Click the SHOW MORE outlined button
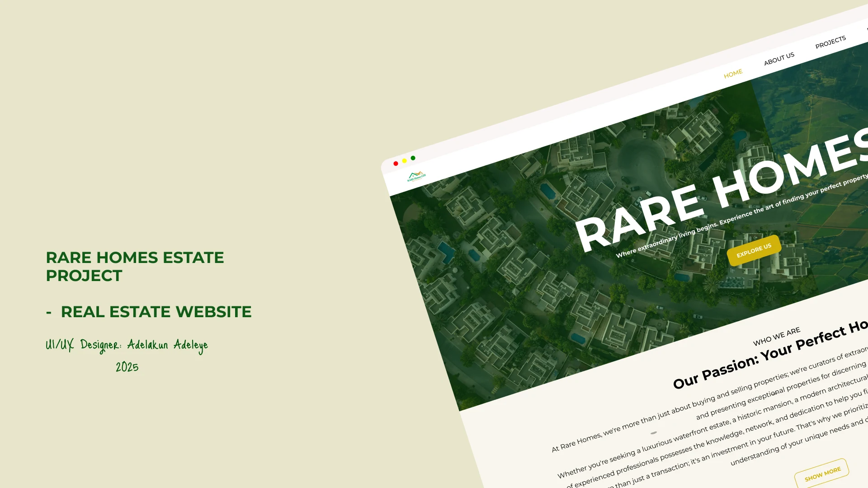The image size is (868, 488). (x=822, y=474)
